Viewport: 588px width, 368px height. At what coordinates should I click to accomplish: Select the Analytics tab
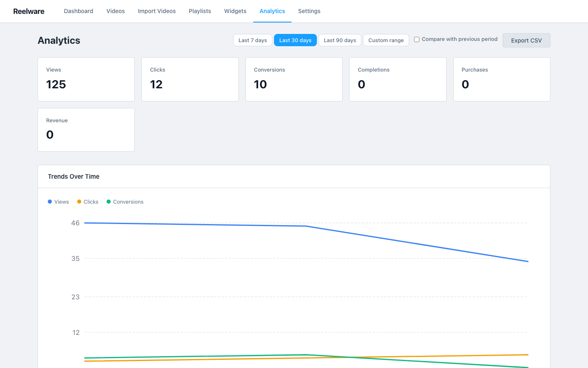[x=272, y=11]
